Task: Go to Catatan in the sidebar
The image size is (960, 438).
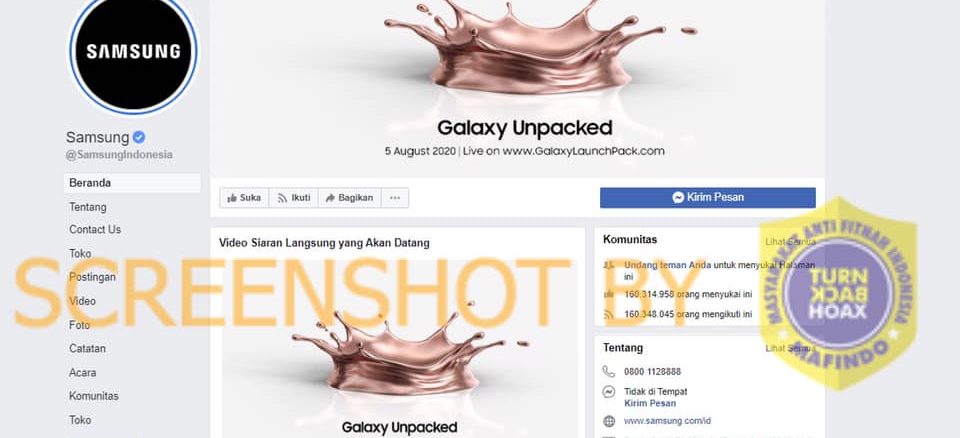Action: click(87, 349)
